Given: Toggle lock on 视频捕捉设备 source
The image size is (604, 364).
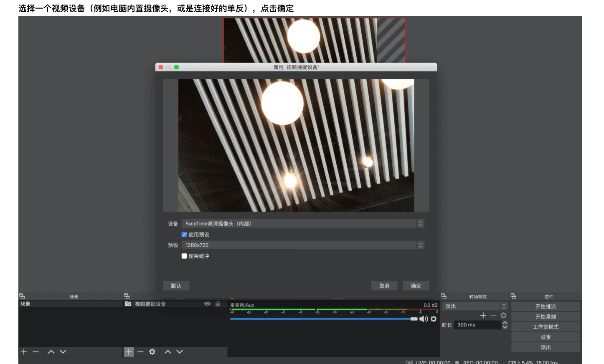Looking at the screenshot, I should click(218, 304).
